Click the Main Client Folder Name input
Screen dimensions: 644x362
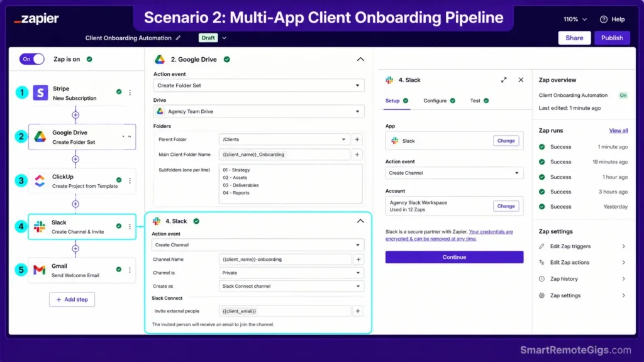click(284, 155)
